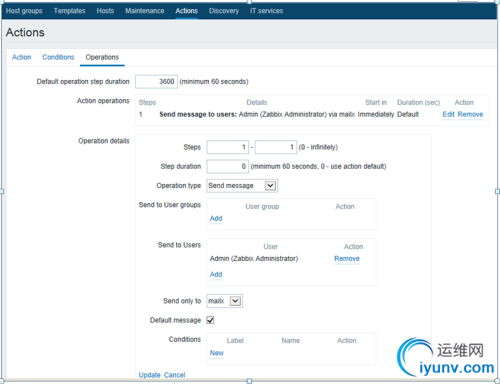Click the Steps to input field
Screen dimensions: 500x384
coord(276,147)
